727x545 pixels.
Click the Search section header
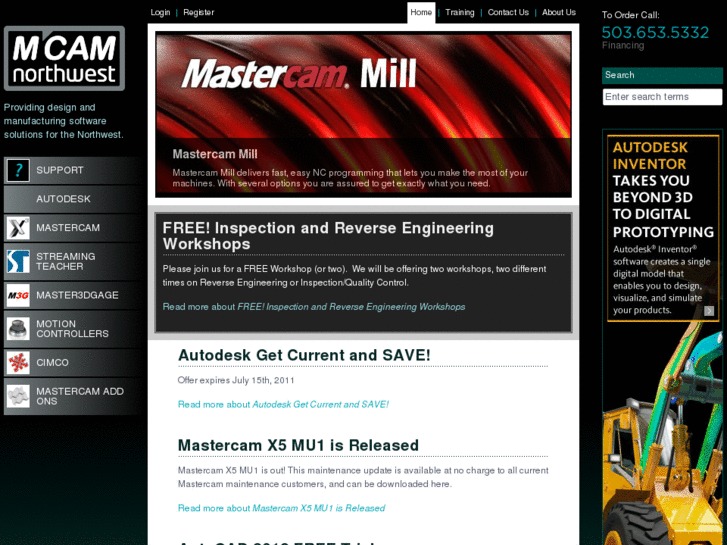(662, 76)
